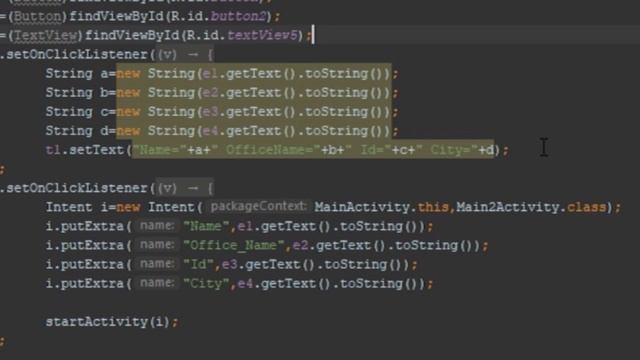Click the 'packageContext:' parameter hint
640x360 pixels.
click(x=258, y=207)
